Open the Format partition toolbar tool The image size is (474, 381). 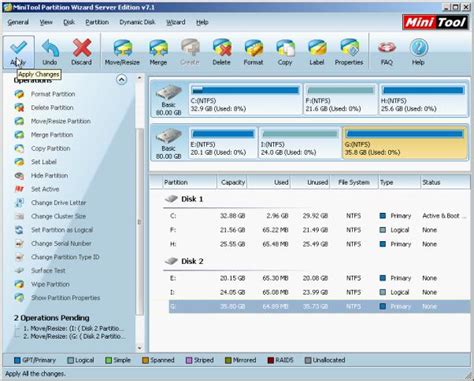[253, 52]
